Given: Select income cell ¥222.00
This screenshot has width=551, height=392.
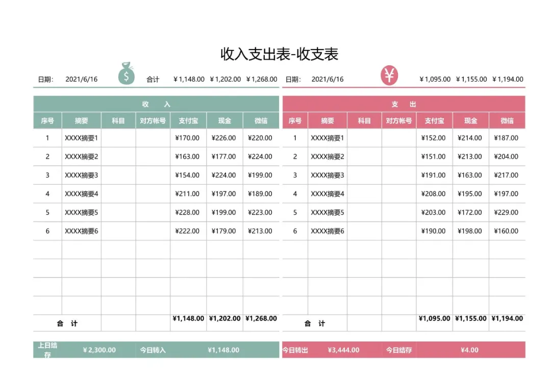Looking at the screenshot, I should (187, 231).
